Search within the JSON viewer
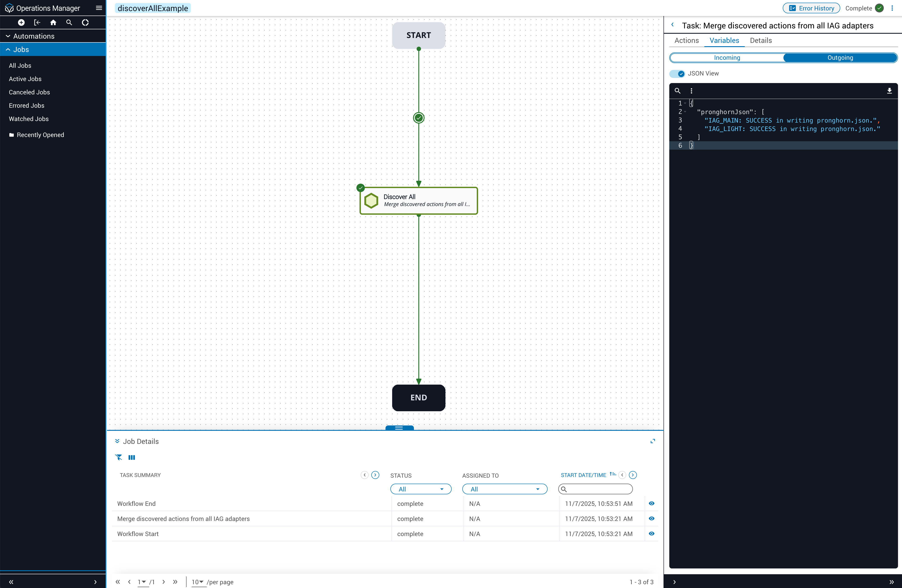The width and height of the screenshot is (902, 588). click(x=678, y=91)
